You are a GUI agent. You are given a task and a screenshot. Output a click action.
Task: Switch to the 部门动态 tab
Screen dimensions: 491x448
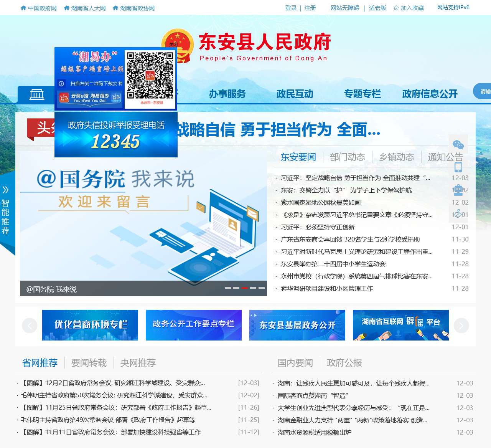(x=347, y=157)
